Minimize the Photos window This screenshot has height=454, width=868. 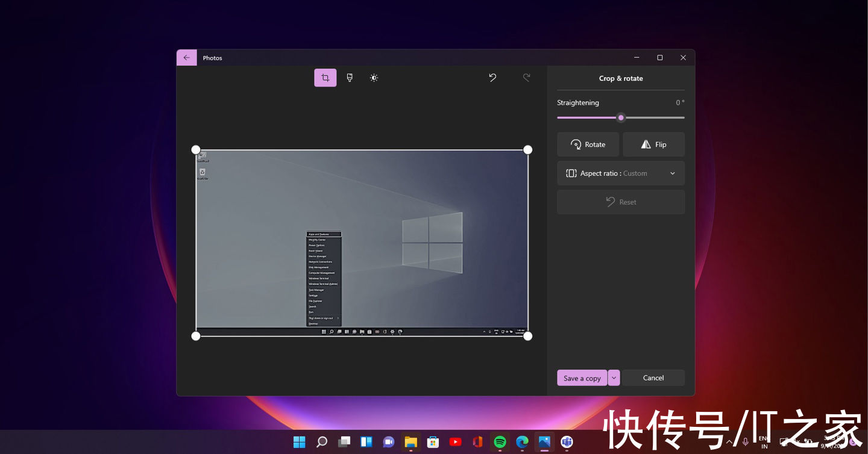pyautogui.click(x=637, y=58)
